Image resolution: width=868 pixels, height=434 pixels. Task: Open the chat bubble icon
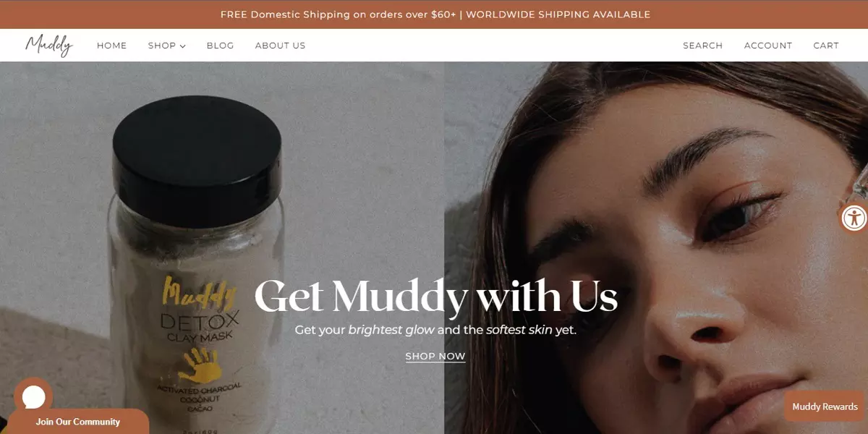[33, 396]
